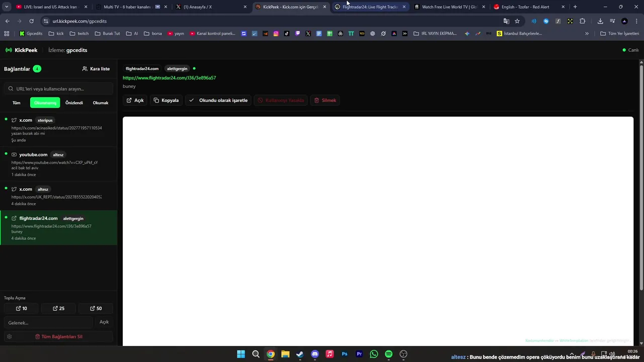
Task: Open the browser downloads icon
Action: coord(600,21)
